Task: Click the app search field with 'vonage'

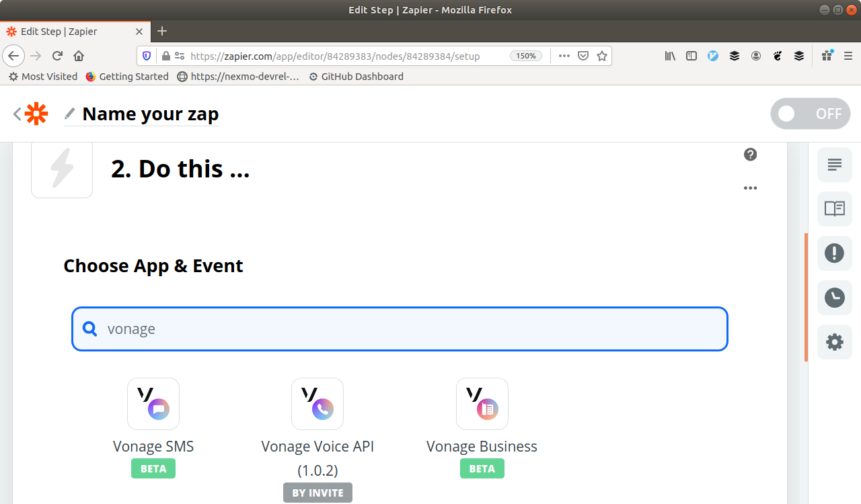Action: point(400,329)
